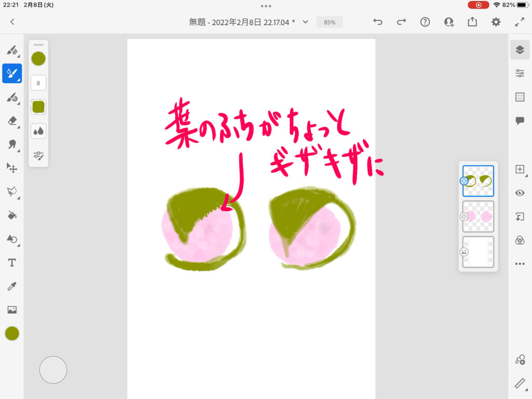532x399 pixels.
Task: Undo the last brush stroke
Action: [x=378, y=22]
